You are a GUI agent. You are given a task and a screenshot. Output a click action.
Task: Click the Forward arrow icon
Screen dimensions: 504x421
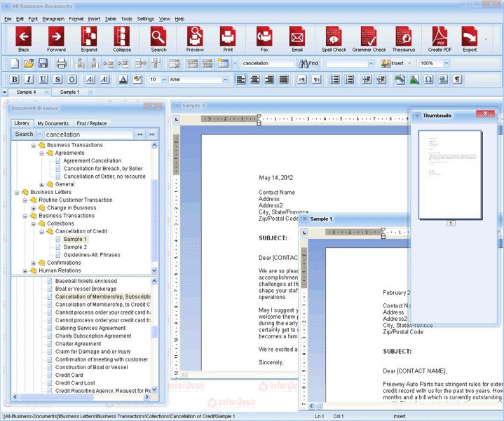[56, 37]
